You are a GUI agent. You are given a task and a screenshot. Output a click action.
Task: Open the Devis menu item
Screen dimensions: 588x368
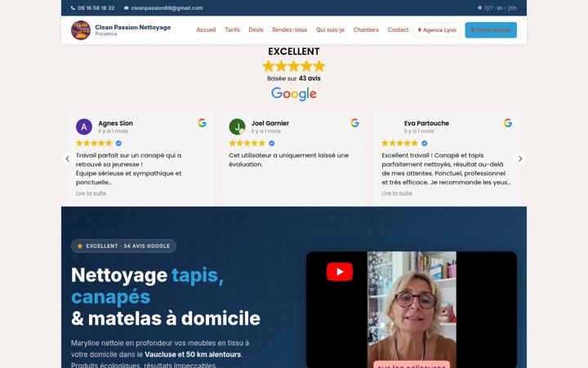(256, 30)
